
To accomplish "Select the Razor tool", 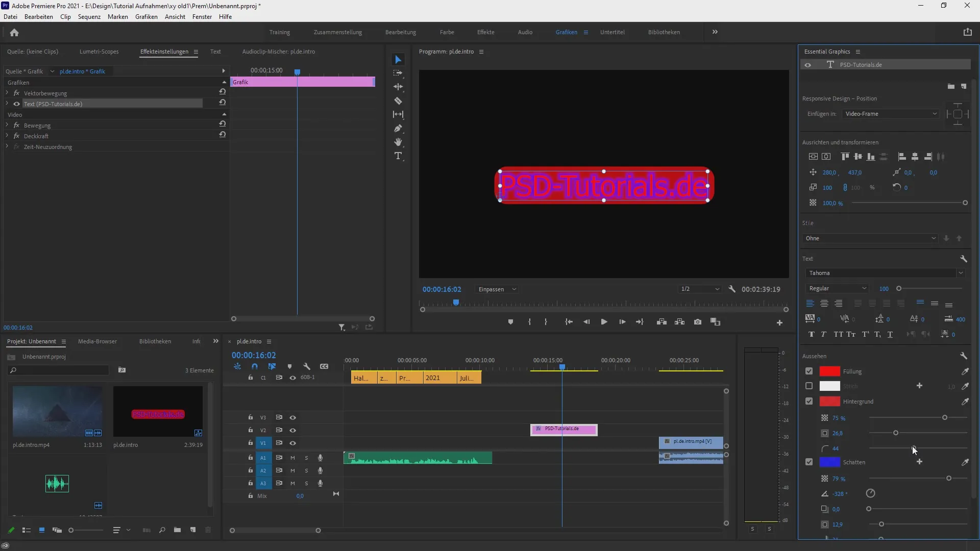I will 398,101.
